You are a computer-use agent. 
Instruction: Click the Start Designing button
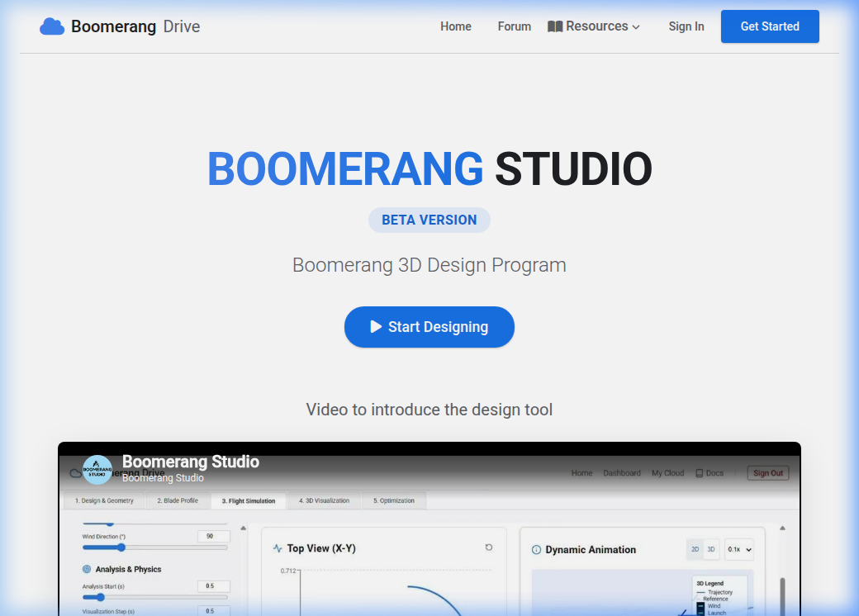[x=429, y=327]
